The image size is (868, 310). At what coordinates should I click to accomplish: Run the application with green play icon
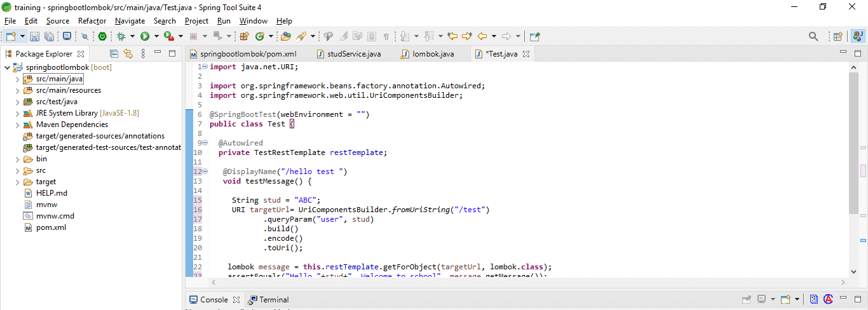click(x=145, y=37)
